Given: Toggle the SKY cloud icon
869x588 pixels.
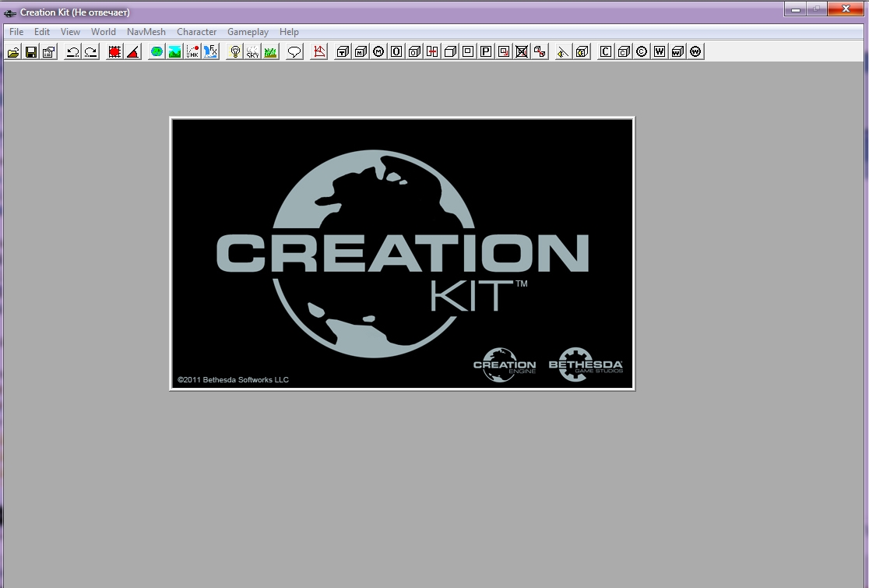Looking at the screenshot, I should [x=253, y=52].
